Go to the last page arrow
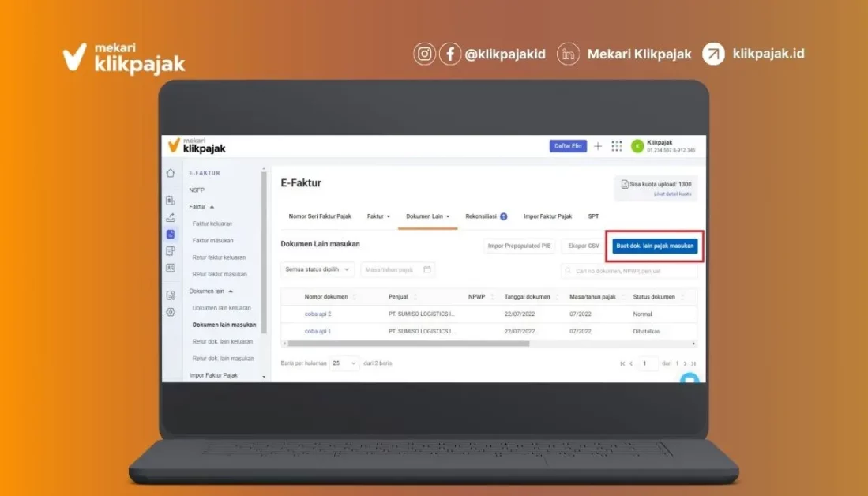 [x=693, y=363]
